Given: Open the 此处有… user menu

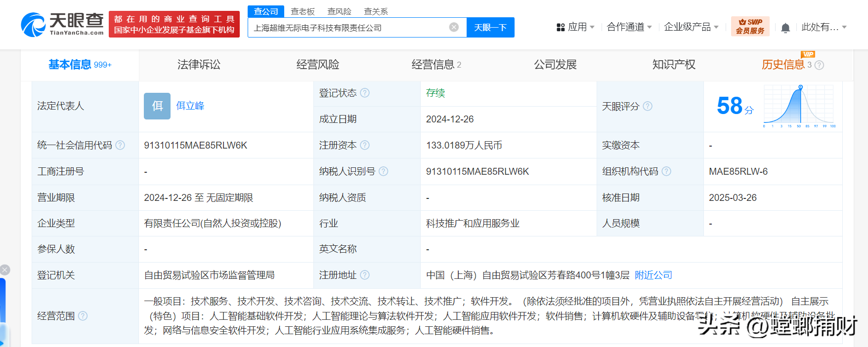Looking at the screenshot, I should click(x=824, y=27).
